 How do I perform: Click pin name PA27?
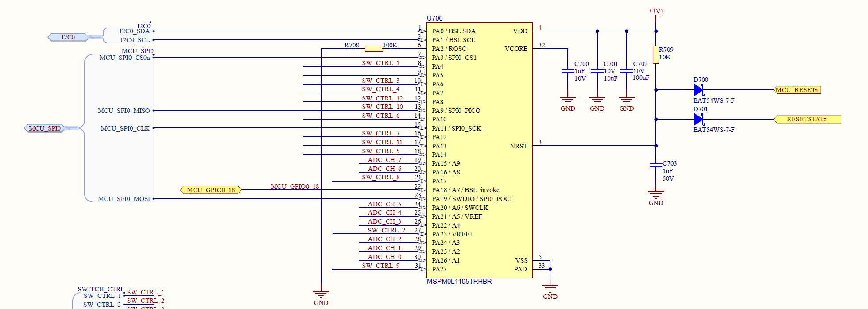[x=439, y=269]
